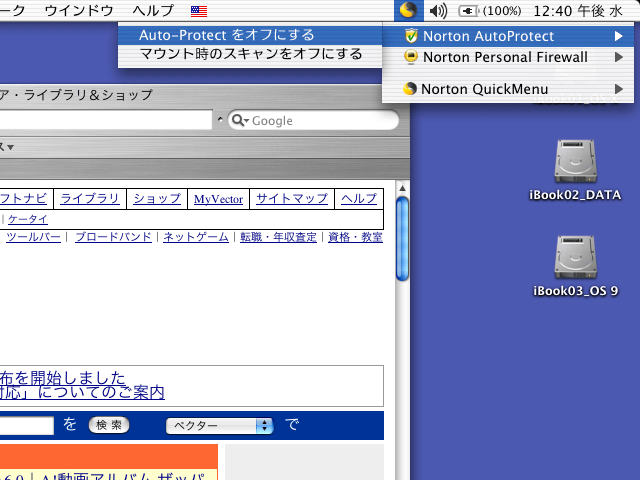Open the ベクター search category dropdown
The image size is (640, 480).
click(x=220, y=426)
